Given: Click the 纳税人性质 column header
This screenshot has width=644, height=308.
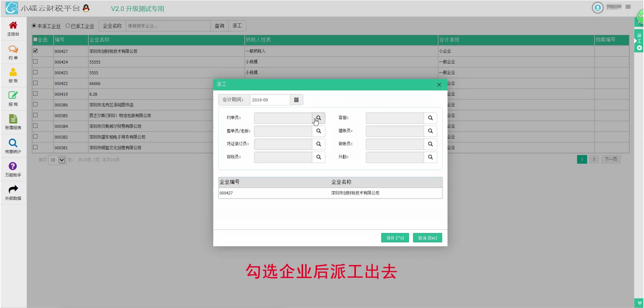Looking at the screenshot, I should click(341, 40).
